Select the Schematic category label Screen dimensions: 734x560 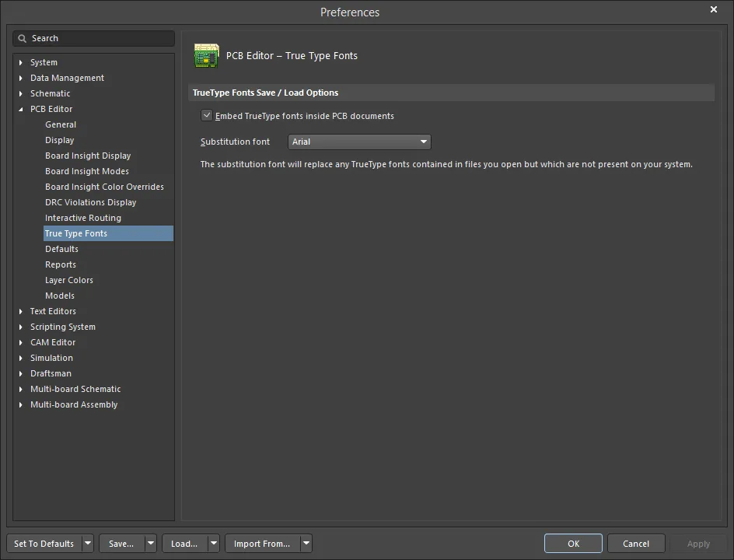tap(50, 93)
